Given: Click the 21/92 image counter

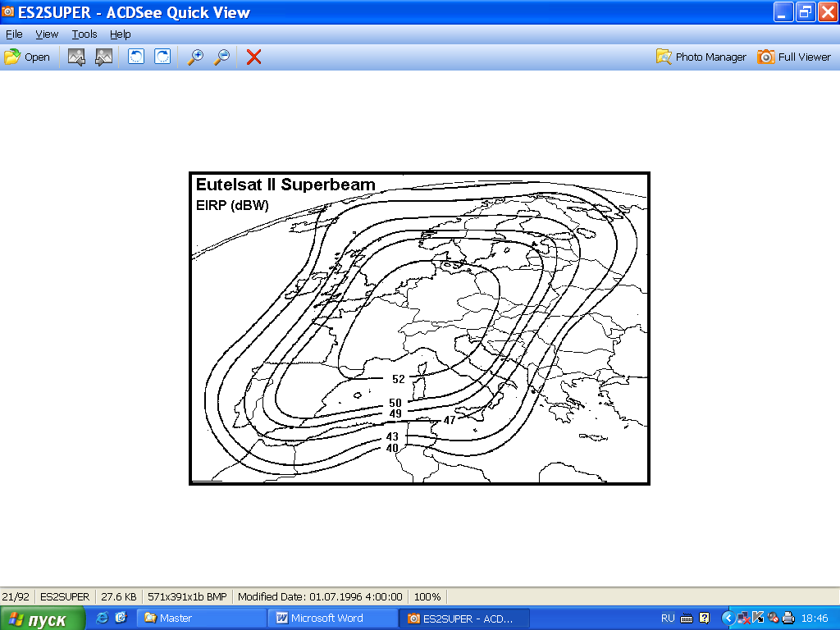Looking at the screenshot, I should coord(16,597).
